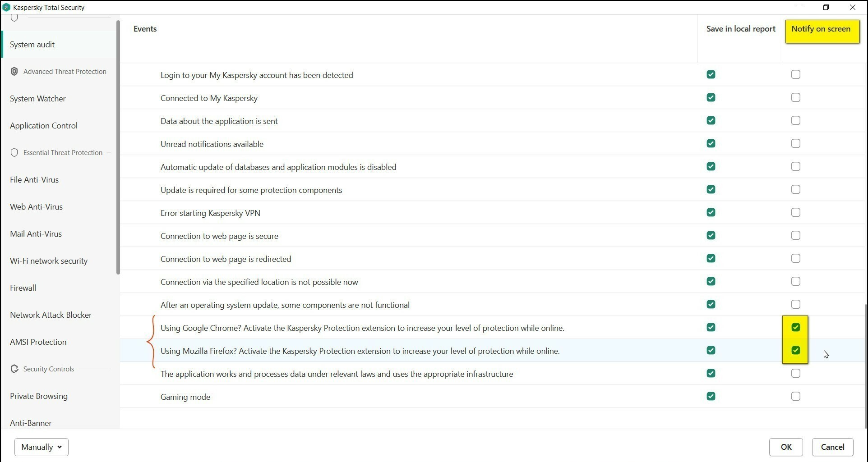This screenshot has height=462, width=868.
Task: Enable notification for relevant laws infrastructure event
Action: 796,373
